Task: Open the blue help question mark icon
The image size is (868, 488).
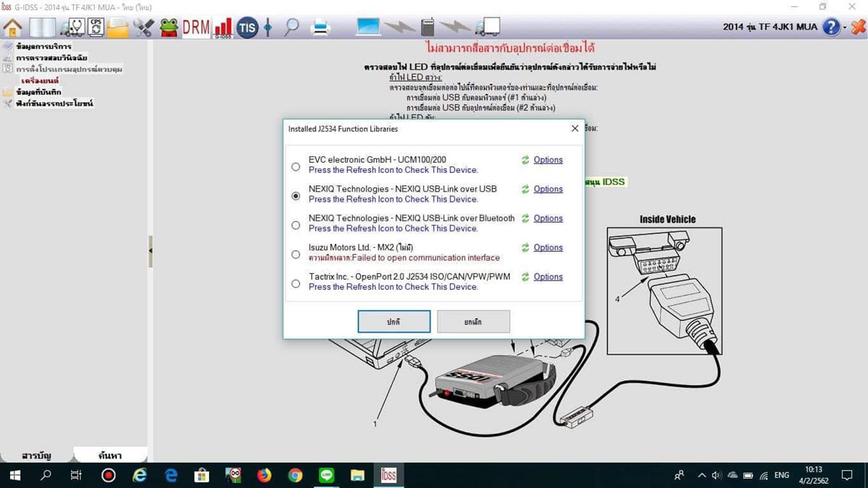Action: [832, 27]
